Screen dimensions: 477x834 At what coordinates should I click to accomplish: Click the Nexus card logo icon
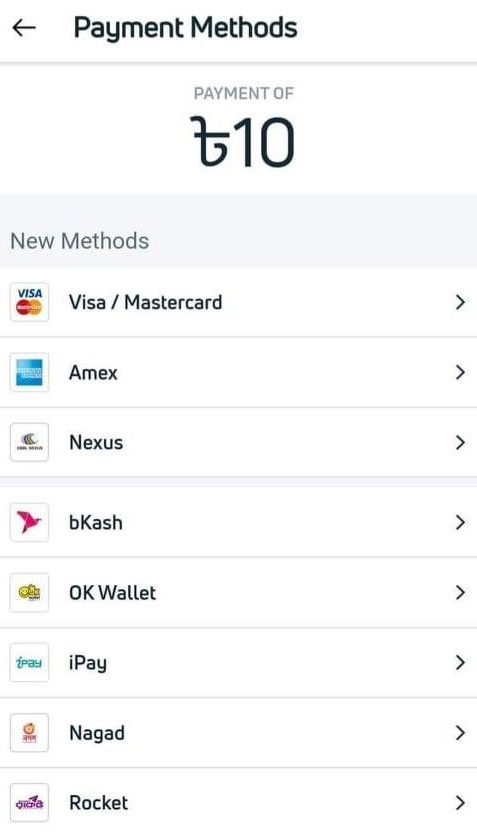tap(29, 442)
